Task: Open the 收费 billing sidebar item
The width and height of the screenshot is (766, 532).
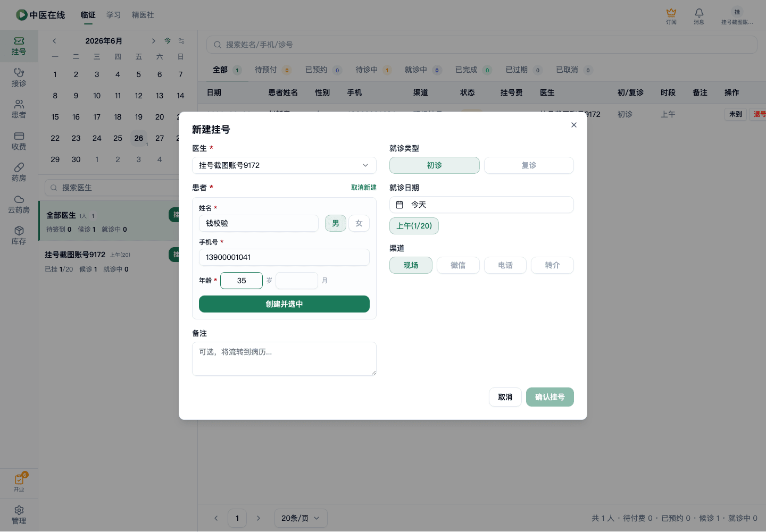Action: (19, 141)
